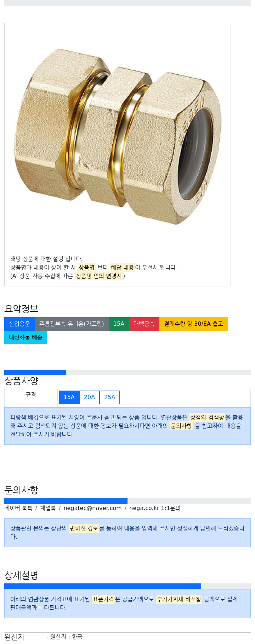Screen dimensions: 255x644
Task: Click the highlighted 편하신 경로 text
Action: 84,528
